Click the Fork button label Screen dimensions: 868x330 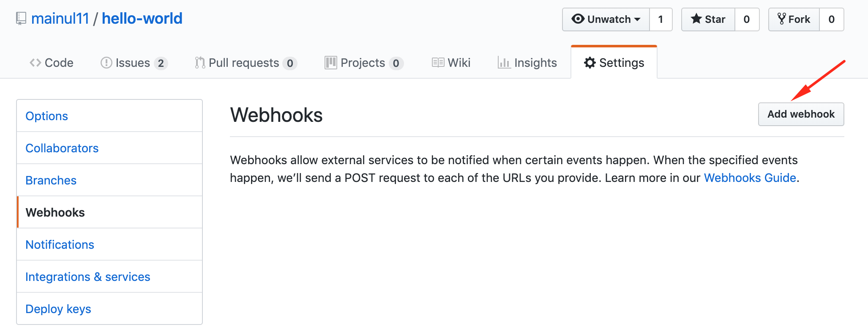point(799,19)
